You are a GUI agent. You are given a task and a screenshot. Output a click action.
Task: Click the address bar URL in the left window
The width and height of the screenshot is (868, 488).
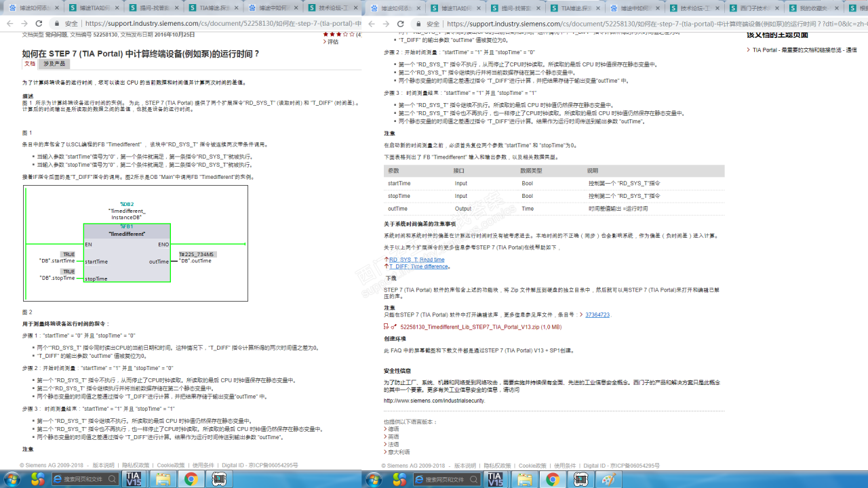pyautogui.click(x=224, y=23)
